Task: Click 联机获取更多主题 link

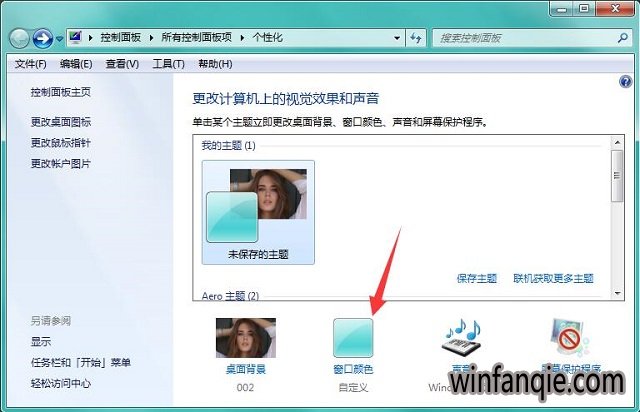Action: 553,278
